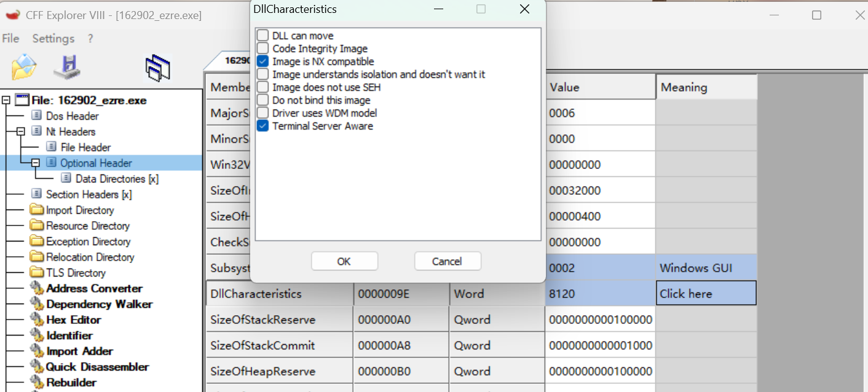This screenshot has width=868, height=392.
Task: Open the File menu
Action: tap(10, 38)
